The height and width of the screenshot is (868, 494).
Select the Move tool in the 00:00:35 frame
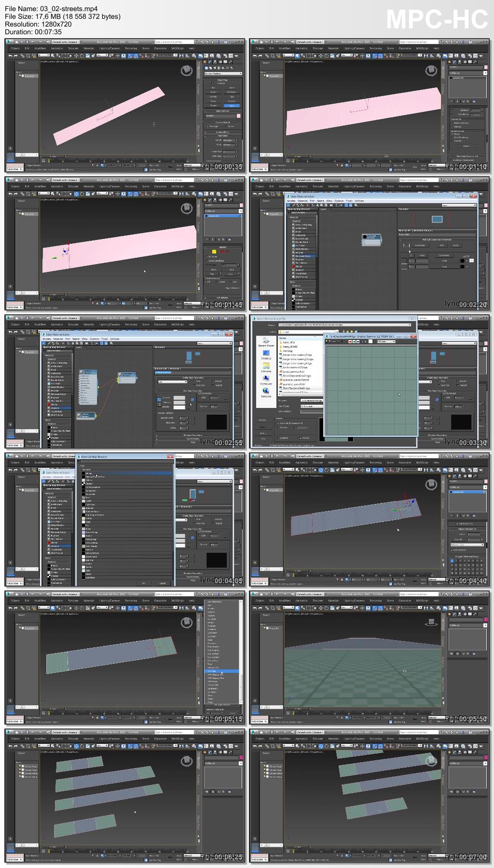pos(76,56)
